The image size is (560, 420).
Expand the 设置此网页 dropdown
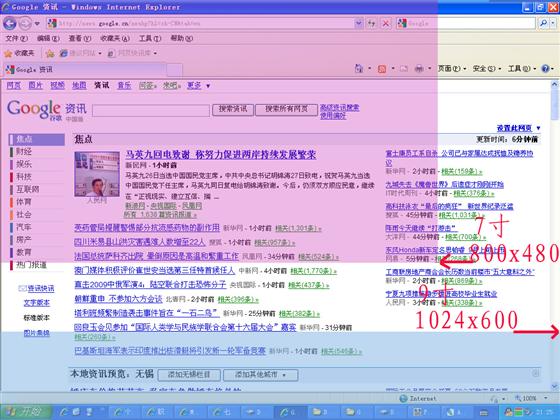pos(519,128)
